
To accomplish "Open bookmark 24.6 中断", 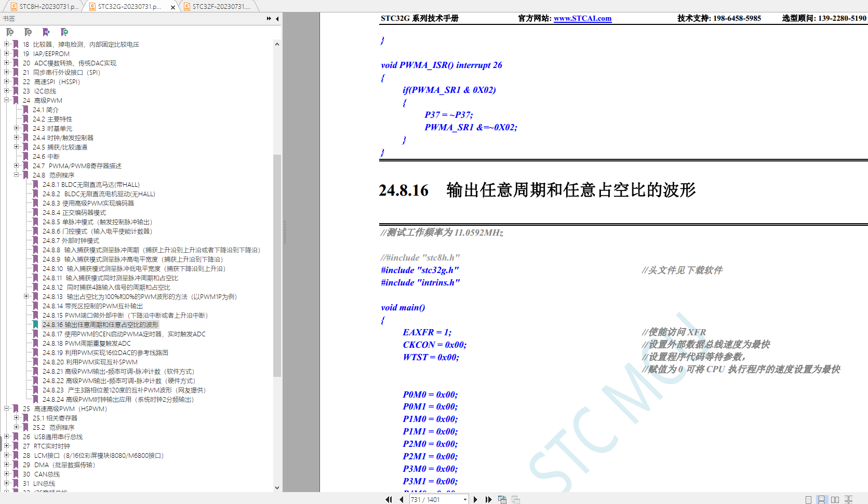I will (x=46, y=156).
